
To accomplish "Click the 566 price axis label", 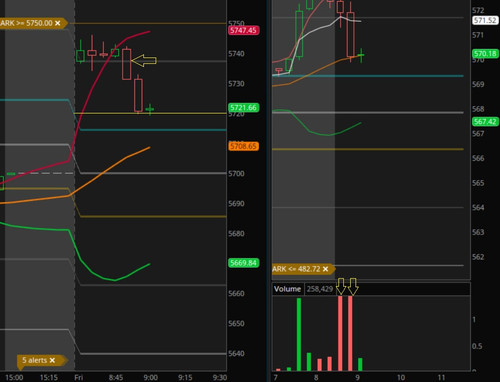I will [x=478, y=158].
